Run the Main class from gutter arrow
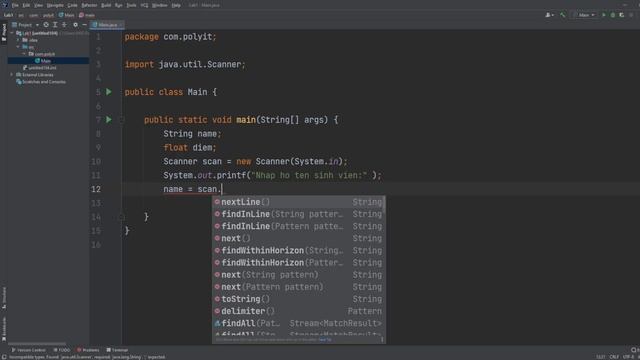The height and width of the screenshot is (360, 640). coord(109,92)
